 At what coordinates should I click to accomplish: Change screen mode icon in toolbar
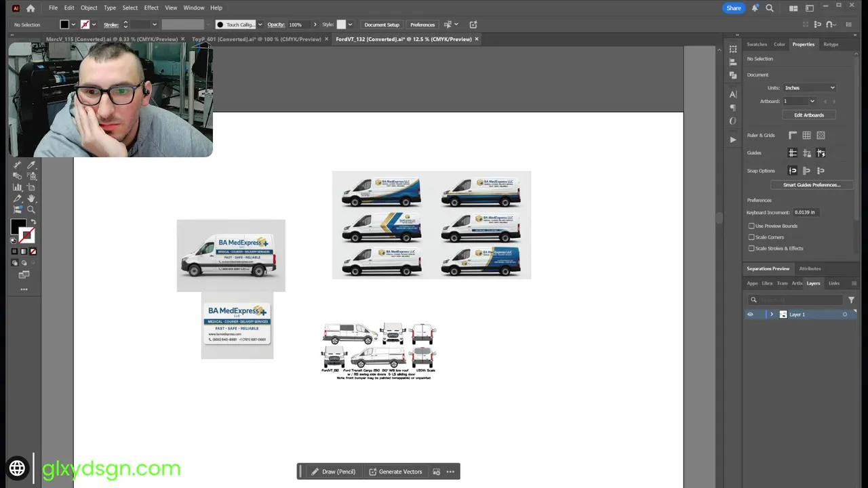24,274
